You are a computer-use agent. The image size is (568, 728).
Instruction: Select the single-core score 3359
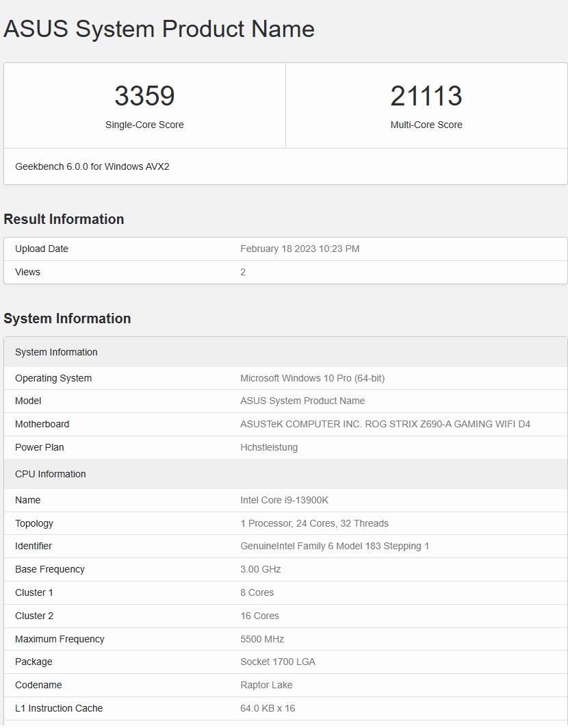[144, 96]
